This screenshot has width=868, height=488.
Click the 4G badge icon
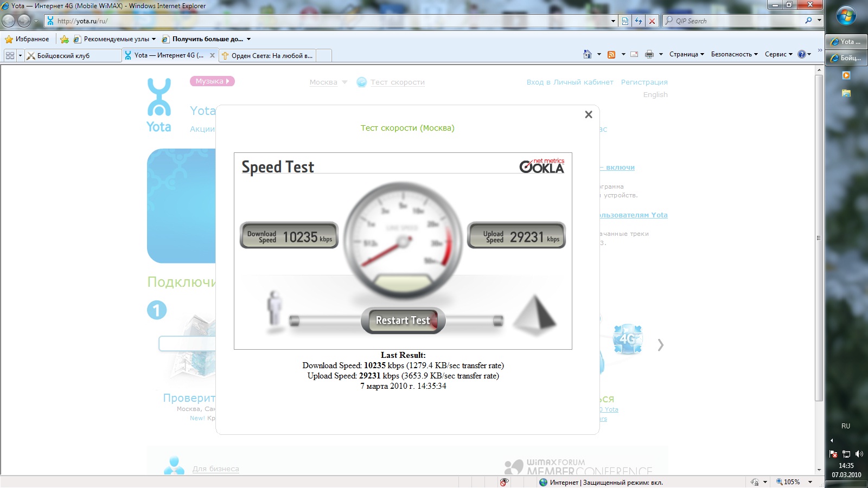(628, 339)
